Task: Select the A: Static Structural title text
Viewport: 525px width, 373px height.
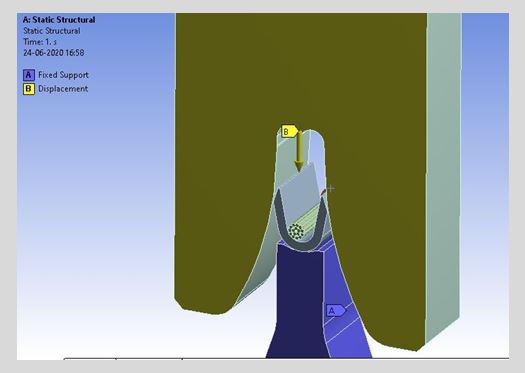Action: (x=59, y=20)
